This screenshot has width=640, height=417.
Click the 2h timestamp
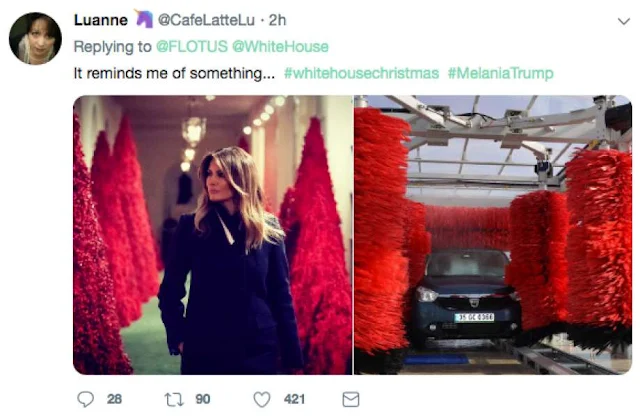277,20
